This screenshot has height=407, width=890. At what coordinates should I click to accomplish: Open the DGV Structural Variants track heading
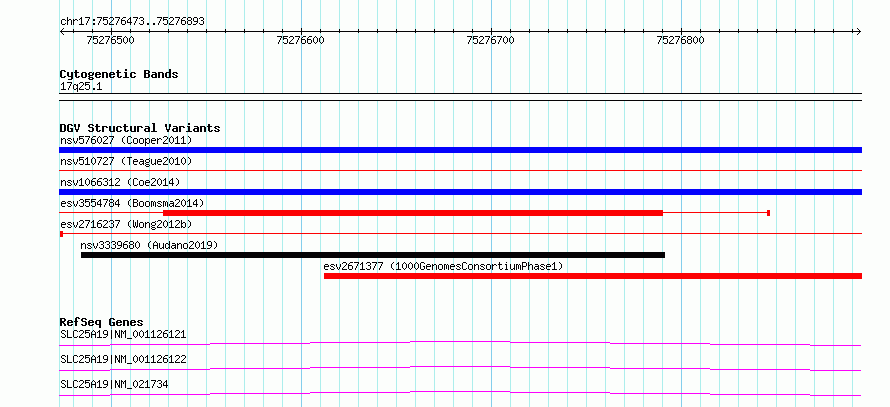pyautogui.click(x=140, y=128)
